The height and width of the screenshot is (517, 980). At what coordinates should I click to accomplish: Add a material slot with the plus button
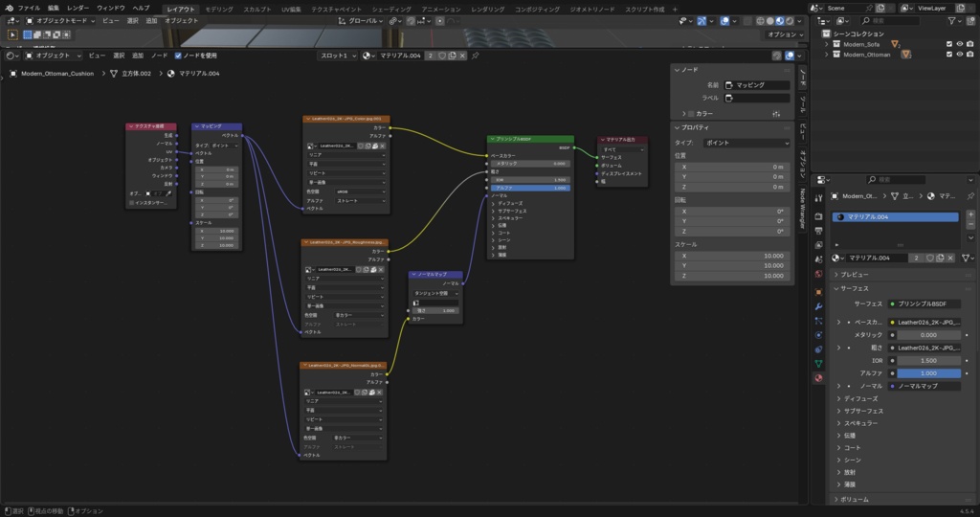coord(970,214)
